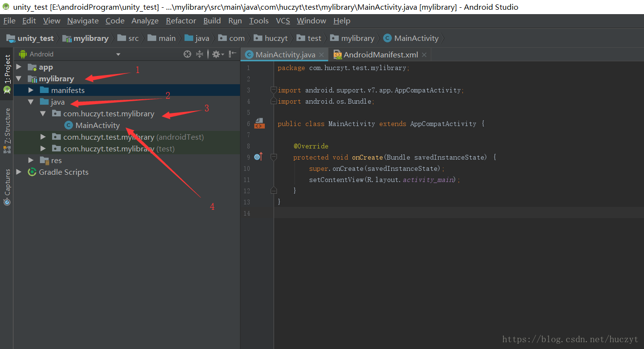Open the File menu

(9, 21)
